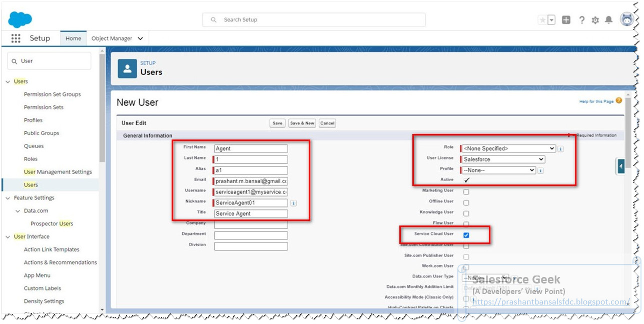Open Actions & Recommendations
Image resolution: width=644 pixels, height=324 pixels.
61,262
